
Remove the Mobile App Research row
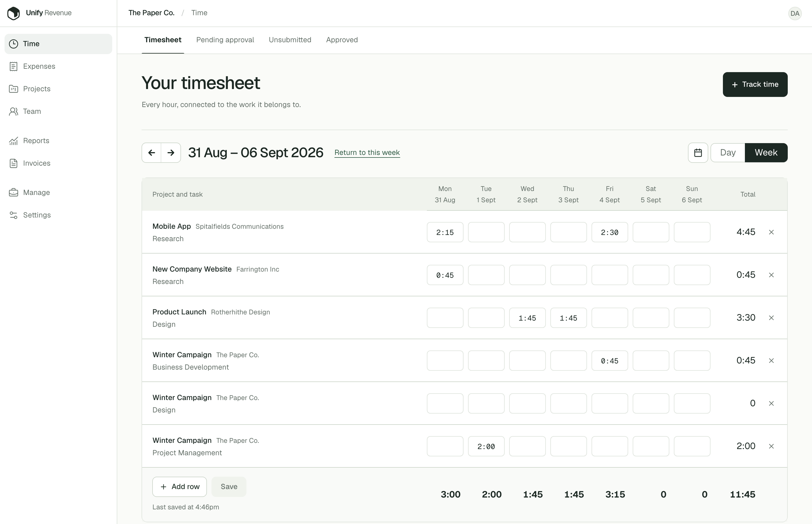tap(771, 232)
